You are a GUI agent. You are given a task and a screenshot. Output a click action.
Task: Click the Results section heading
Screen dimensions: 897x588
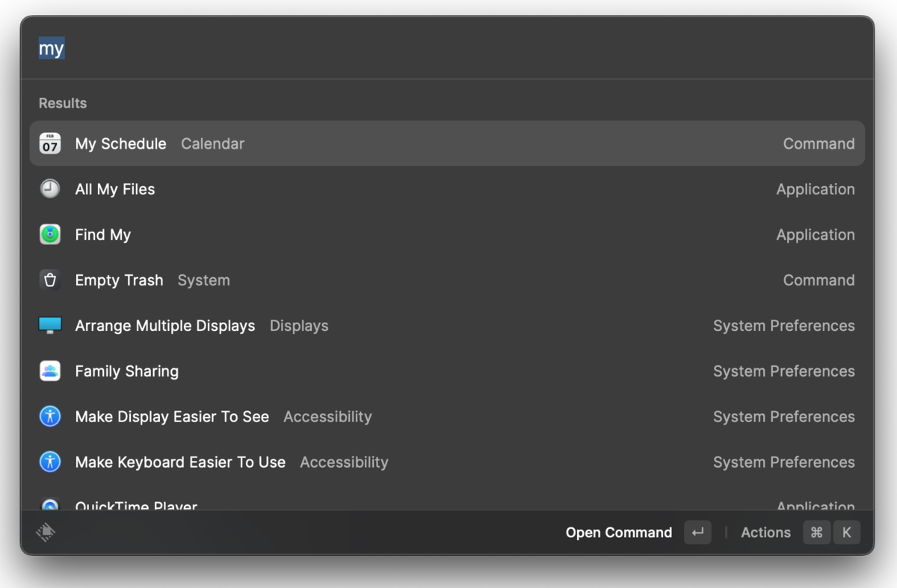coord(63,103)
